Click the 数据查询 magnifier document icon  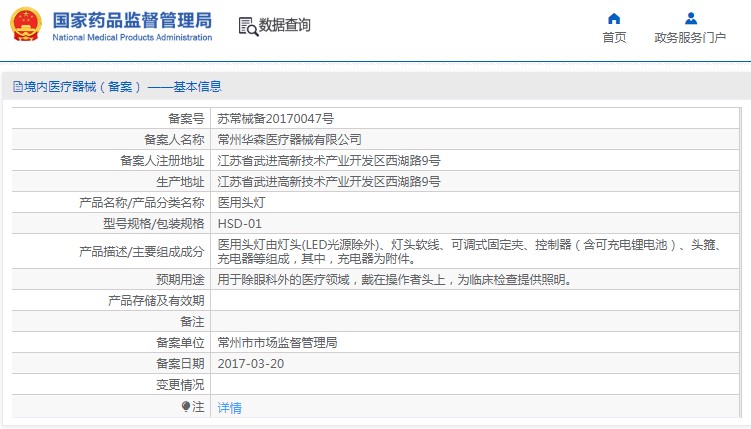click(247, 26)
